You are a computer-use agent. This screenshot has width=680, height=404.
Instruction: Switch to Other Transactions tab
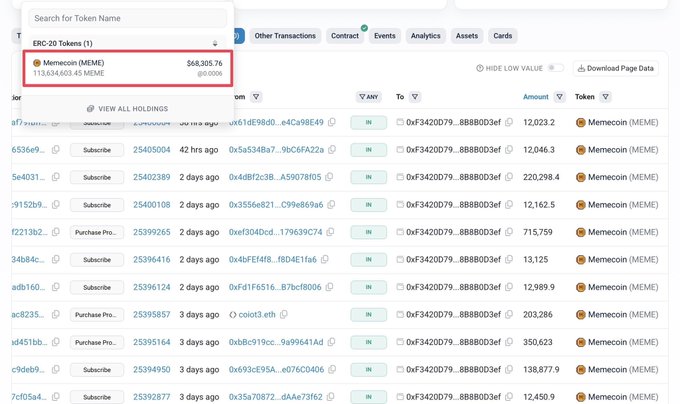285,36
